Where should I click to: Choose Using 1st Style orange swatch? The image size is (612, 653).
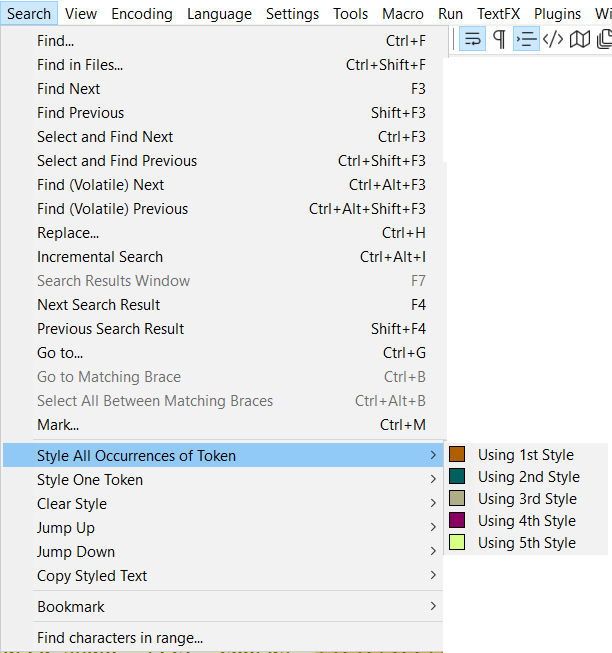tap(457, 455)
